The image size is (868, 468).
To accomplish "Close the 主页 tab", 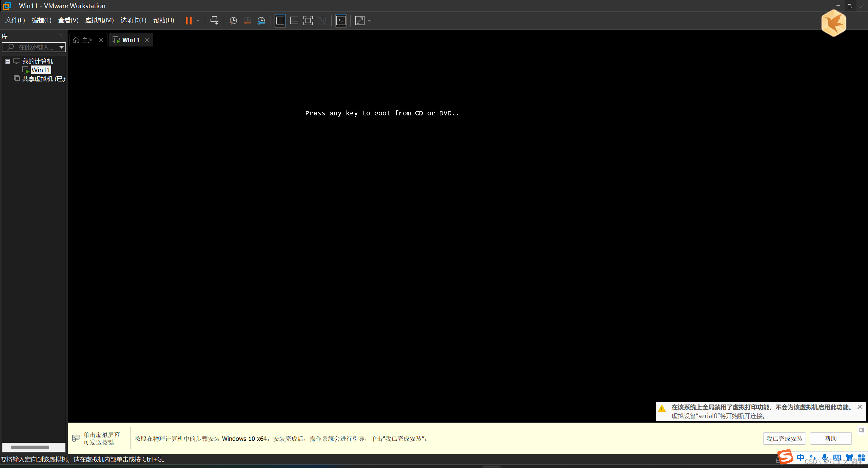I will tap(101, 40).
